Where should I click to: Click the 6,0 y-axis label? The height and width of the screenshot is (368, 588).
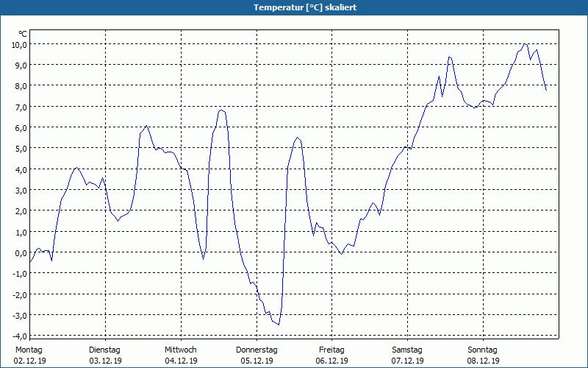pos(21,127)
